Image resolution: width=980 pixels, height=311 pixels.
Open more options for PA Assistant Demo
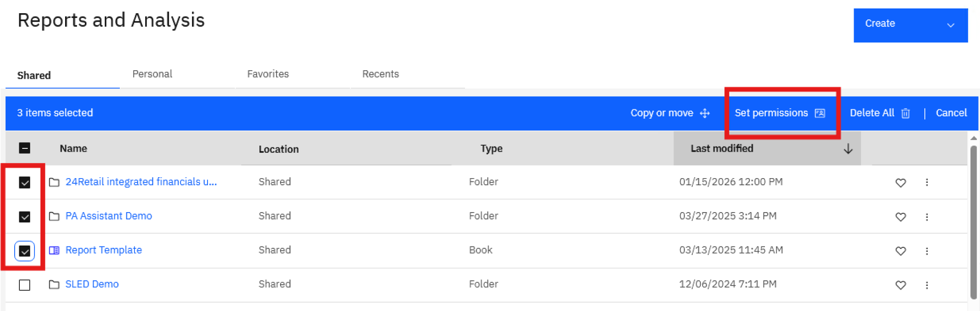(x=927, y=217)
